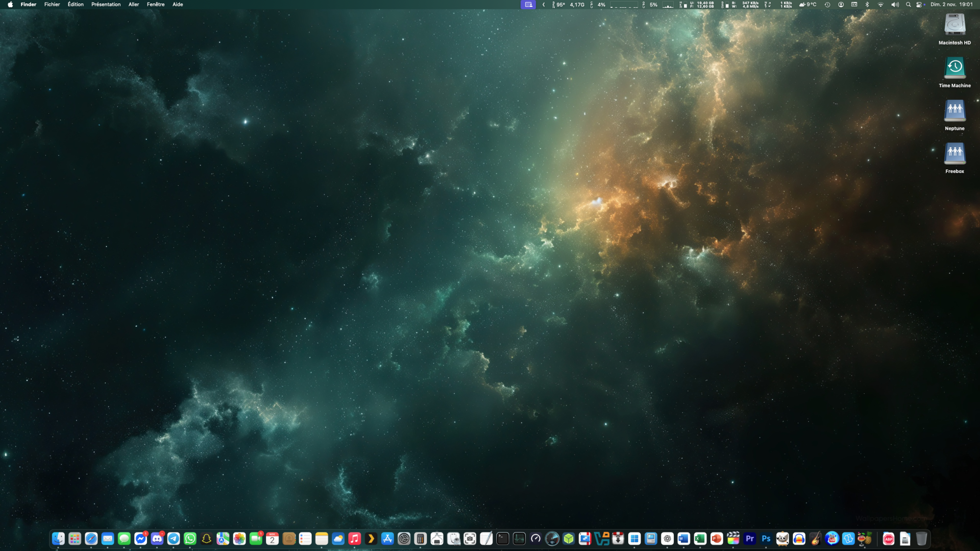This screenshot has width=980, height=551.
Task: Click the Spotlight search magnifier
Action: click(x=908, y=4)
